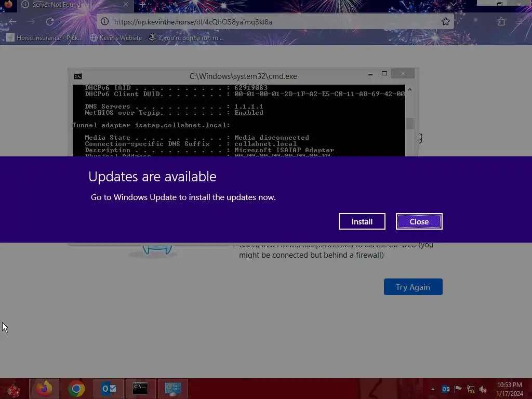
Task: Open Horse Insurance bookmark
Action: [45, 37]
